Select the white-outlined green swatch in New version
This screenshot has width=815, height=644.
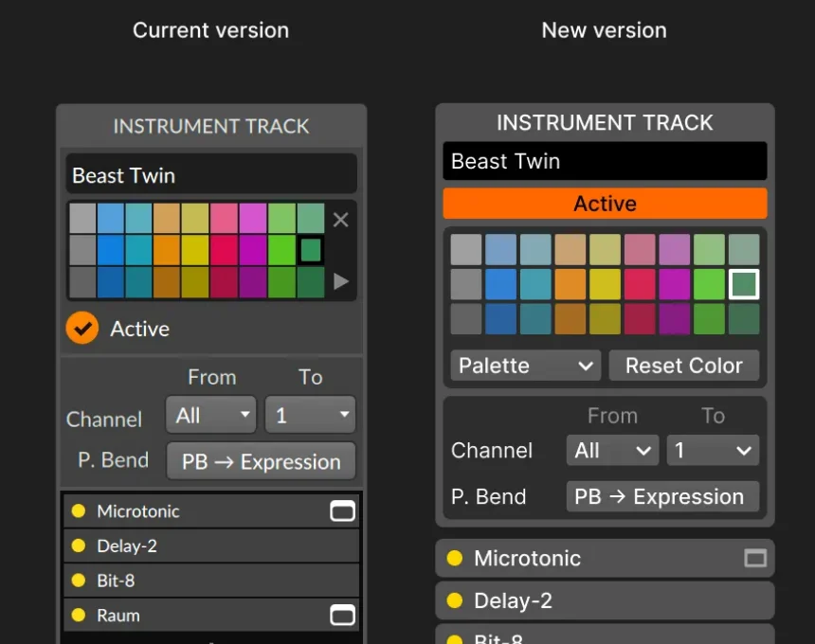[744, 284]
